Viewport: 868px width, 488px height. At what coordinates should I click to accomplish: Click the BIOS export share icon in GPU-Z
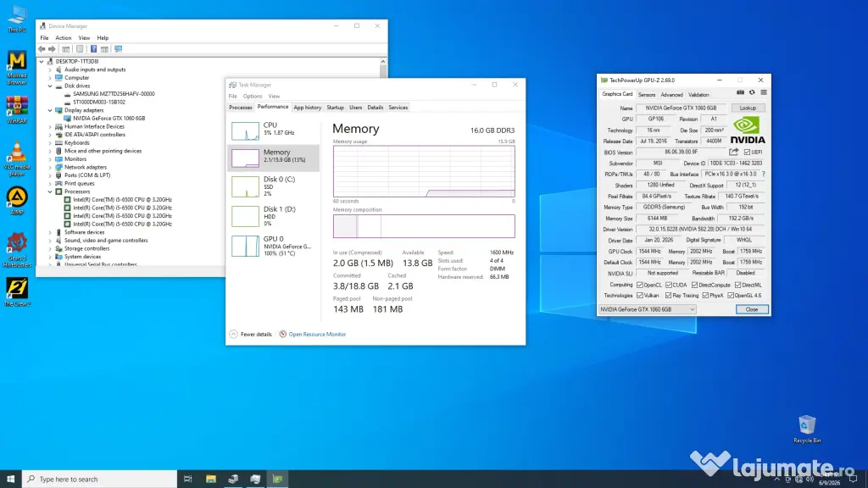tap(733, 152)
